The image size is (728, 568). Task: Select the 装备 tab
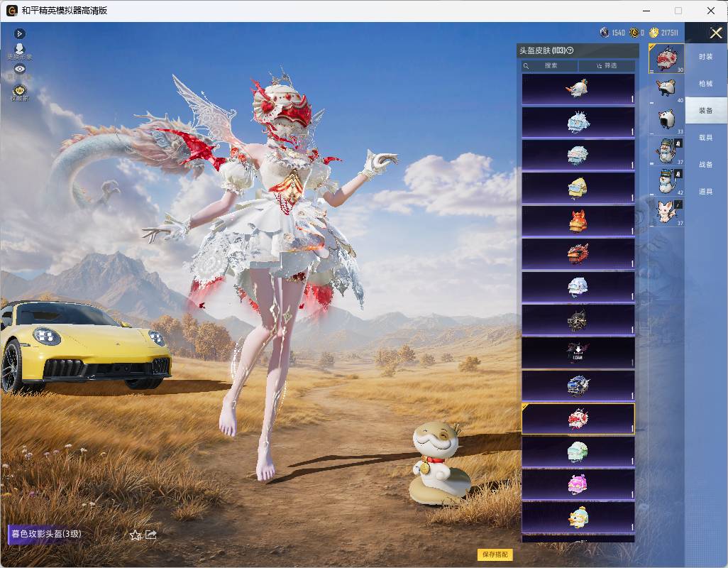point(706,111)
